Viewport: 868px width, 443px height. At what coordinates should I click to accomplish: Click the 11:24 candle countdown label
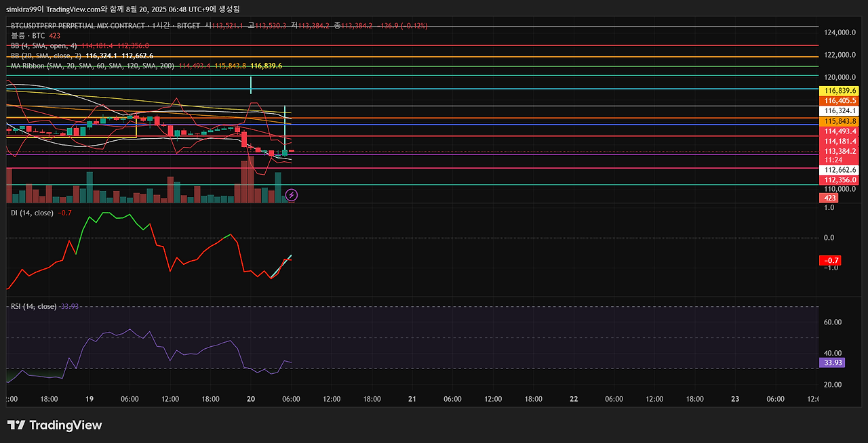click(833, 160)
